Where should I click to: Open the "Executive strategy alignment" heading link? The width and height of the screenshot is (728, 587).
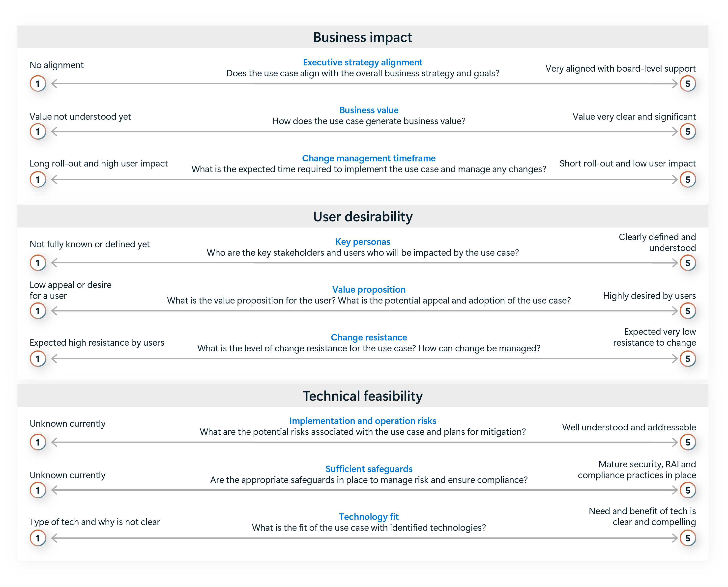363,62
